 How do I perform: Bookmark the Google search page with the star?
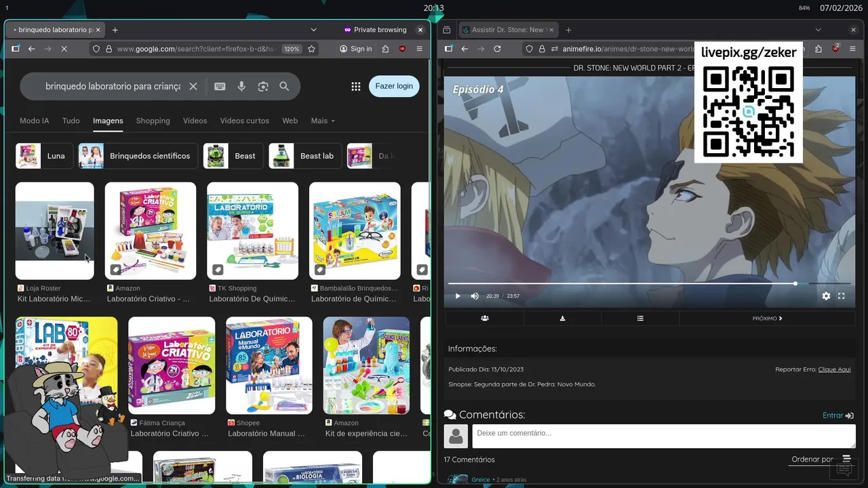pos(311,49)
